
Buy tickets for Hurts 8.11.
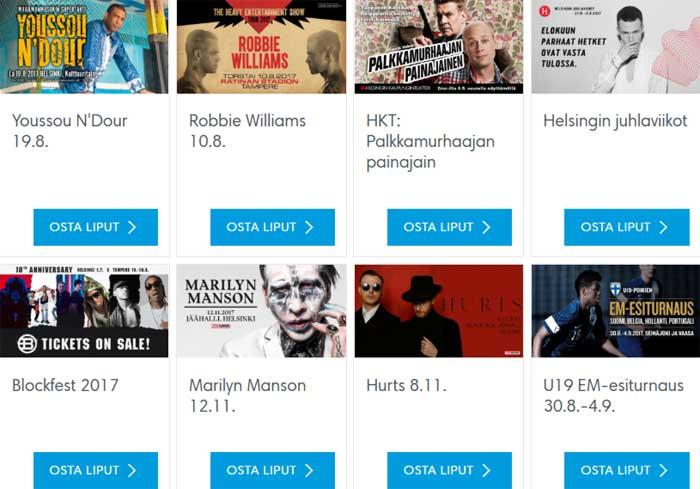pyautogui.click(x=450, y=470)
